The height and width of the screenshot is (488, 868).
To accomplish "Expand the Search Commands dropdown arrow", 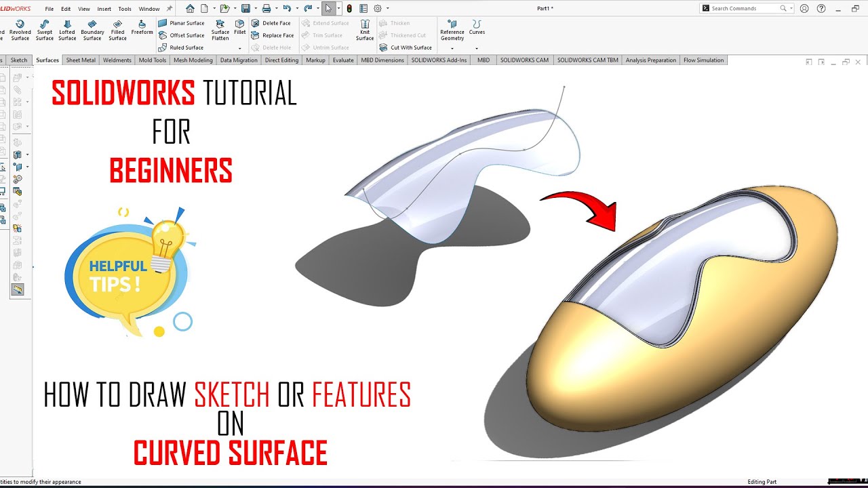I will click(x=791, y=8).
